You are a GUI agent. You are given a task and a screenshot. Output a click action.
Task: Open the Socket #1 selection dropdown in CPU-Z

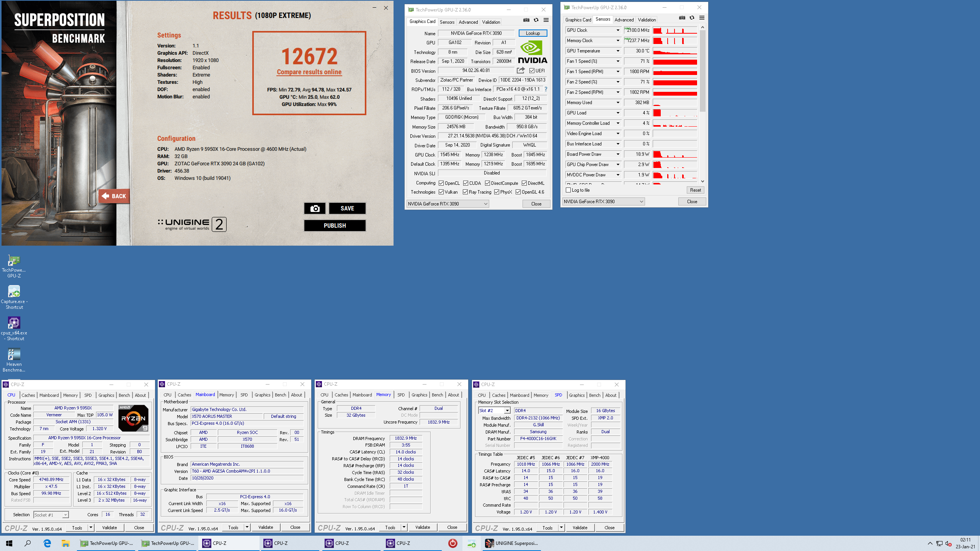pos(51,515)
